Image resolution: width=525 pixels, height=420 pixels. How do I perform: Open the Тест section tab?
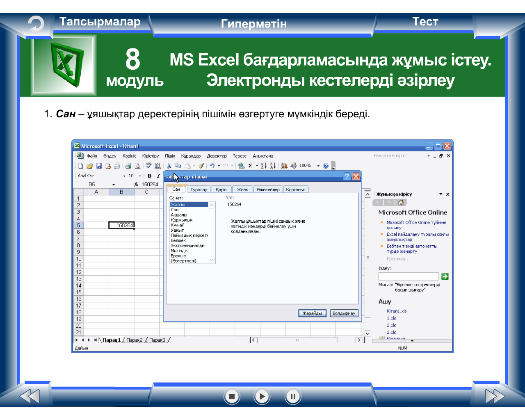coord(425,22)
